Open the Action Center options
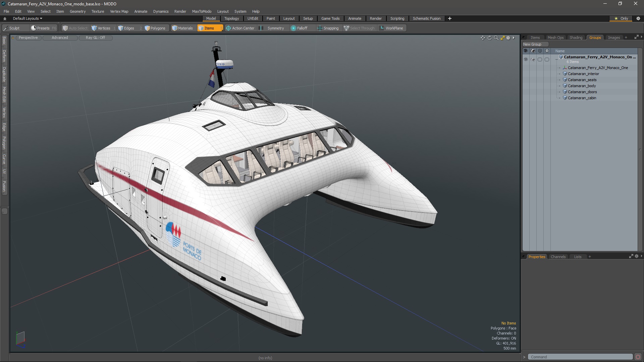 click(240, 28)
